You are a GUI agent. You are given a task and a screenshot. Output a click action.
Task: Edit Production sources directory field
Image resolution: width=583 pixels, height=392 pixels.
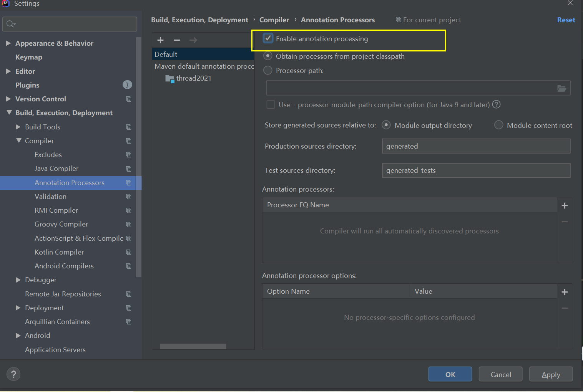pyautogui.click(x=476, y=146)
